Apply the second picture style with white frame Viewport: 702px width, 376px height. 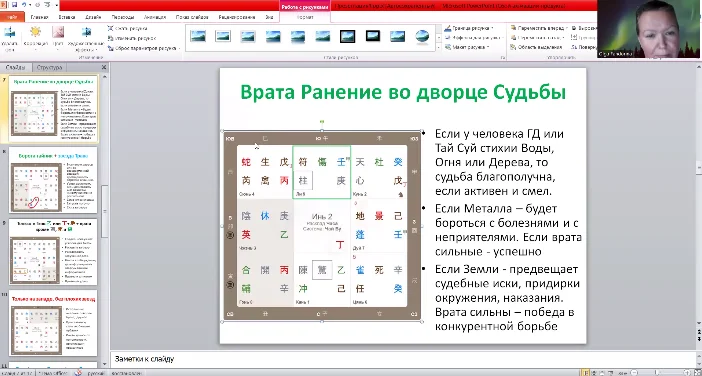coord(223,36)
